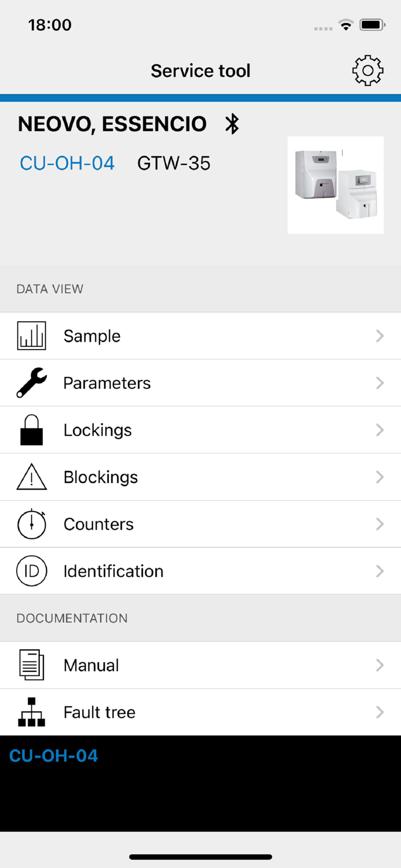The image size is (401, 868).
Task: Tap the Lockings padlock icon
Action: click(x=32, y=429)
